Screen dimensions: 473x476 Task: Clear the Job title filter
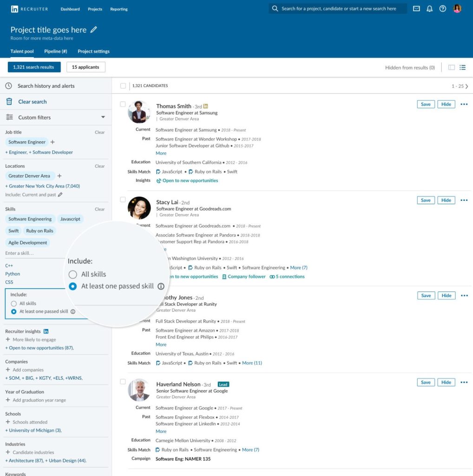click(x=100, y=132)
